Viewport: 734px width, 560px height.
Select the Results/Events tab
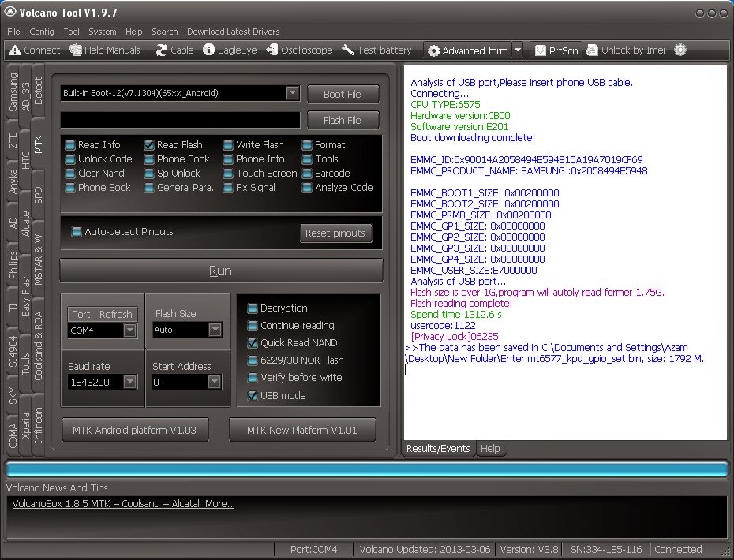[x=438, y=448]
